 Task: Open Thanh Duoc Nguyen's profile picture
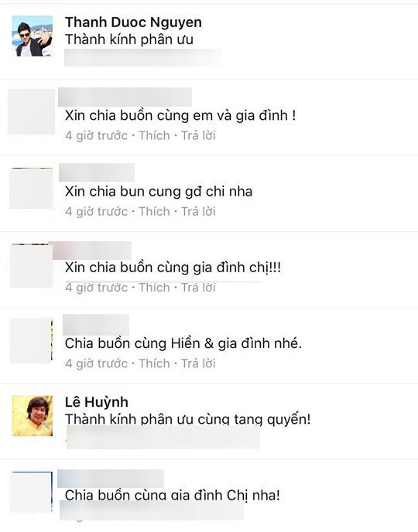pyautogui.click(x=33, y=36)
